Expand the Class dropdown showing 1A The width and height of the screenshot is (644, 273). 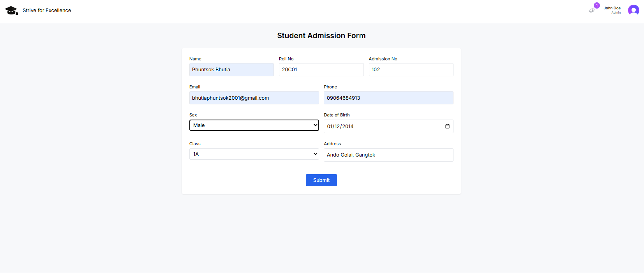click(254, 154)
